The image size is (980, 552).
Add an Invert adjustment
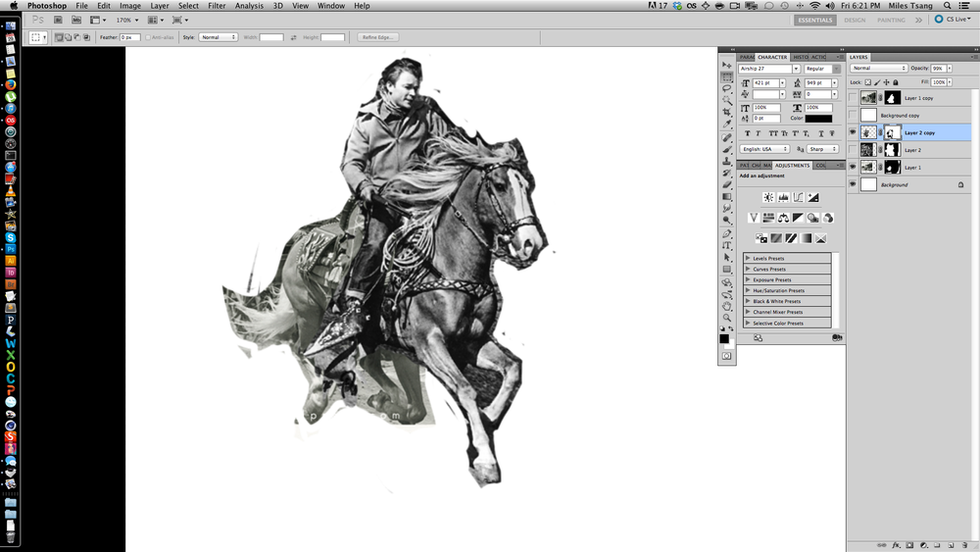tap(761, 238)
